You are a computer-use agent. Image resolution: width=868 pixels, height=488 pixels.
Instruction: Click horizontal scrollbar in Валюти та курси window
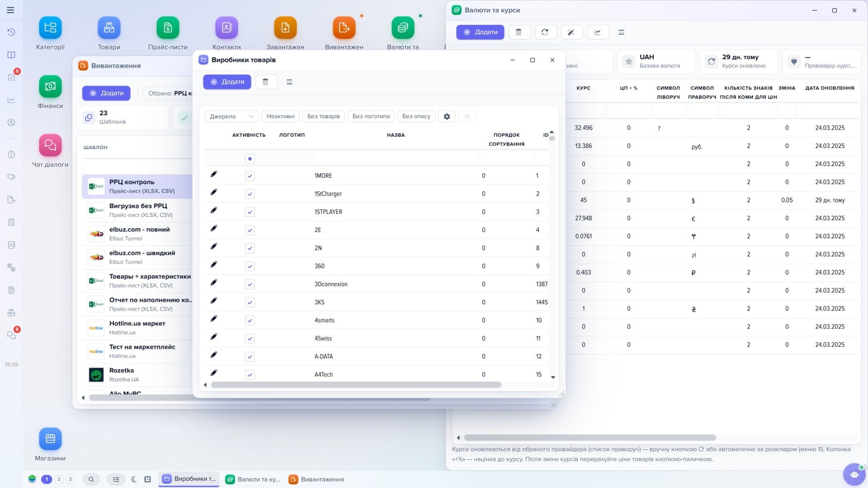[x=590, y=438]
